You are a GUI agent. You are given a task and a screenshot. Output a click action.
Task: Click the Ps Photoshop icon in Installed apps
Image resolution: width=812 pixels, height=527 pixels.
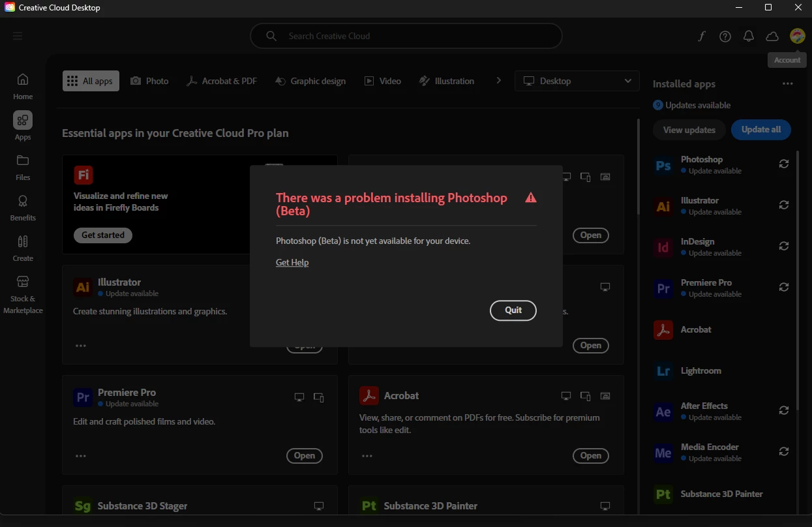(663, 165)
